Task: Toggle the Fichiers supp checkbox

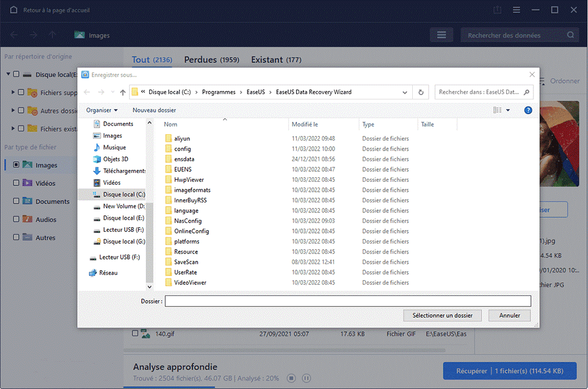Action: point(21,92)
